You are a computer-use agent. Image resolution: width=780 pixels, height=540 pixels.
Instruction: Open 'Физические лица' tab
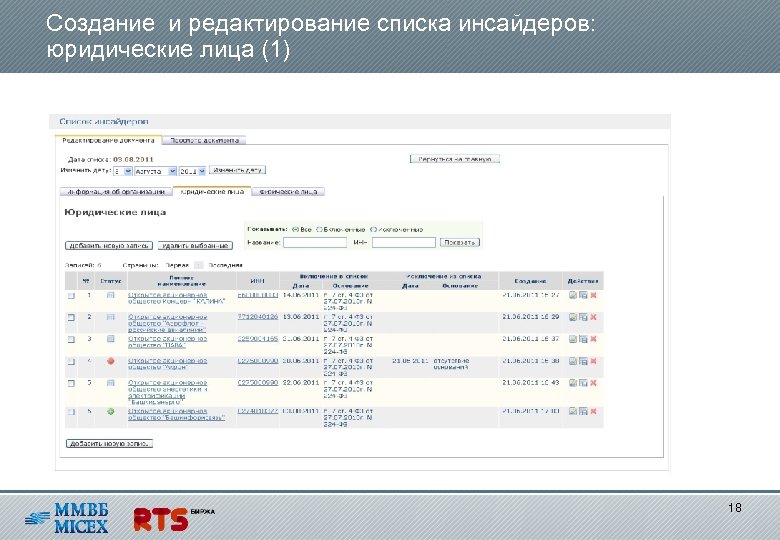288,191
